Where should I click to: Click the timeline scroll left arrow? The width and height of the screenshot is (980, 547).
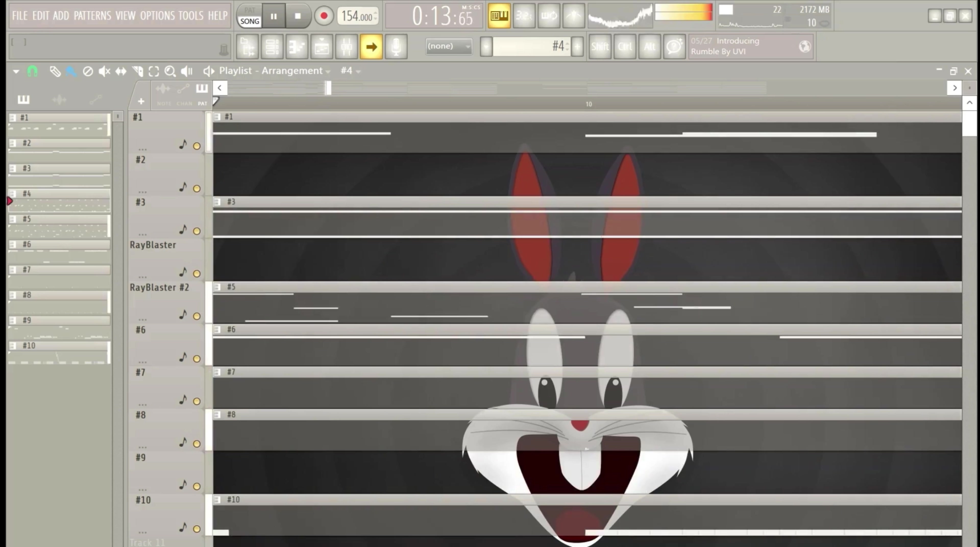pyautogui.click(x=220, y=88)
